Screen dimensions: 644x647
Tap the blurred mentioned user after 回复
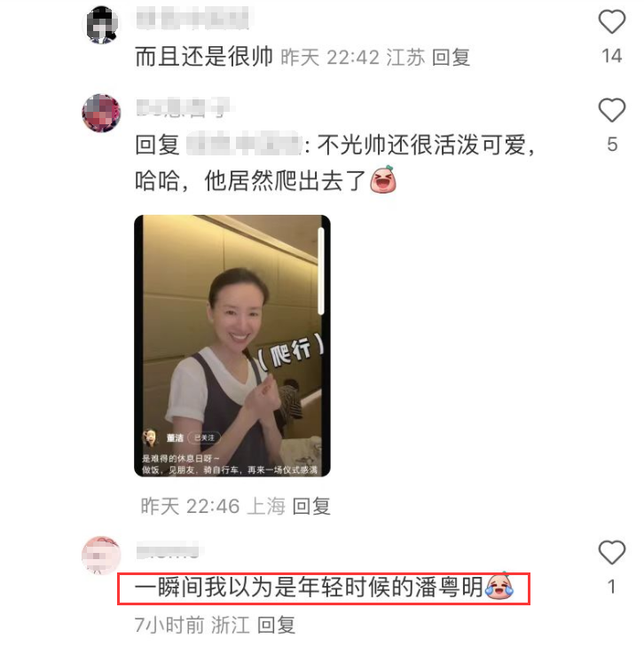(x=245, y=145)
